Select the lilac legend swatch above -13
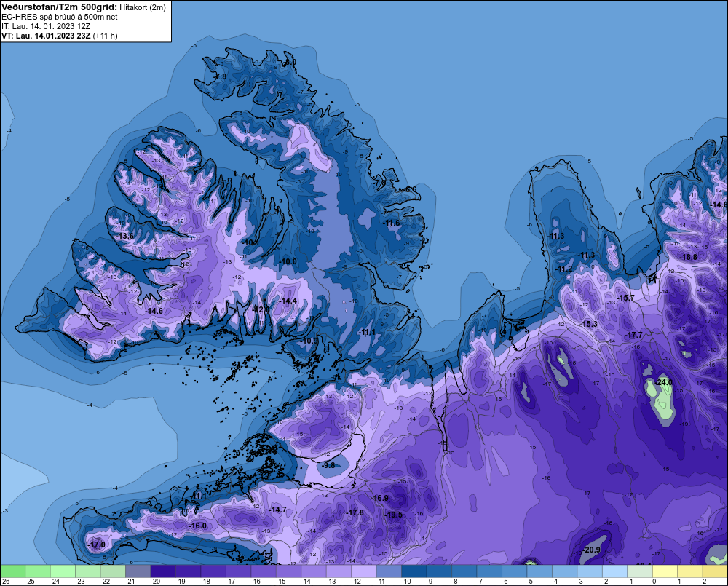The width and height of the screenshot is (728, 586). pos(339,571)
